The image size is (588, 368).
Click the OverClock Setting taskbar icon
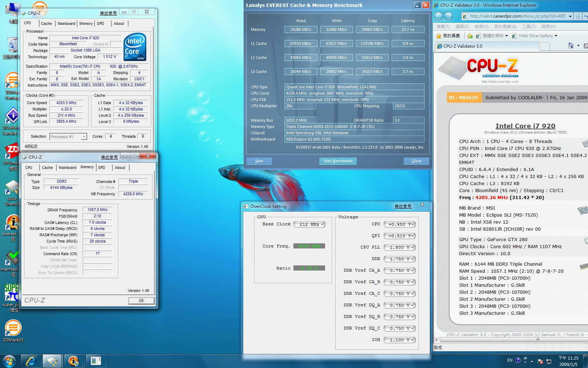[95, 361]
